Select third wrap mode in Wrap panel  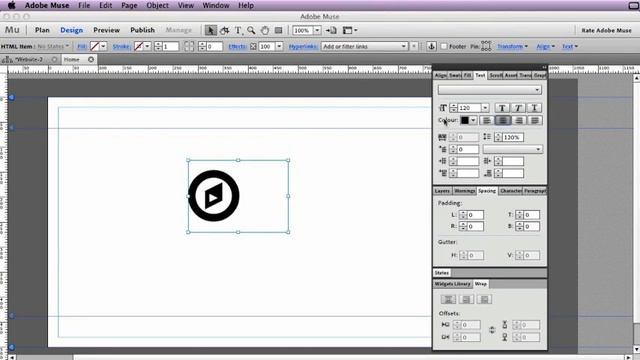484,299
